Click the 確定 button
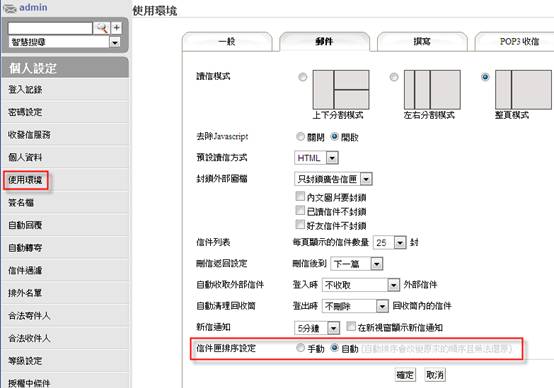This screenshot has height=388, width=554. [405, 375]
